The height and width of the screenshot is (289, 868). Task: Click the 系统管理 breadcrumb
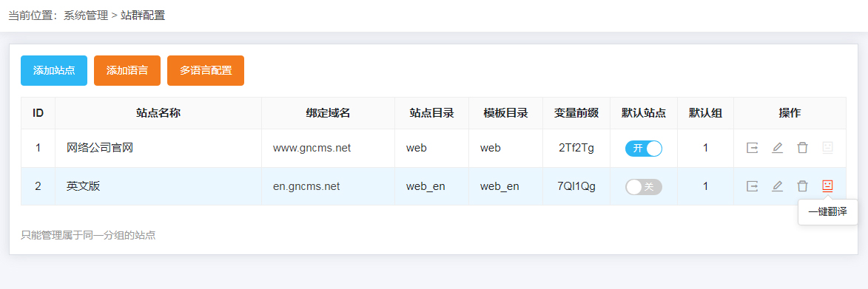click(x=86, y=16)
